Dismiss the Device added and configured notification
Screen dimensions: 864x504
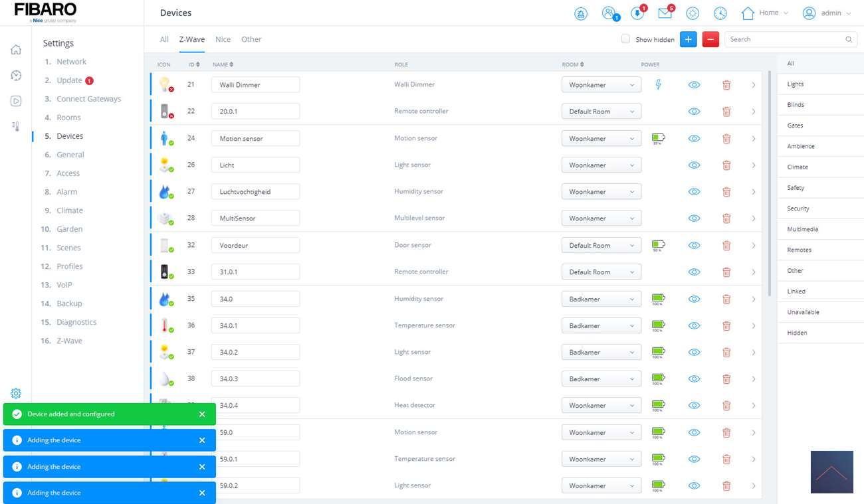(x=202, y=414)
